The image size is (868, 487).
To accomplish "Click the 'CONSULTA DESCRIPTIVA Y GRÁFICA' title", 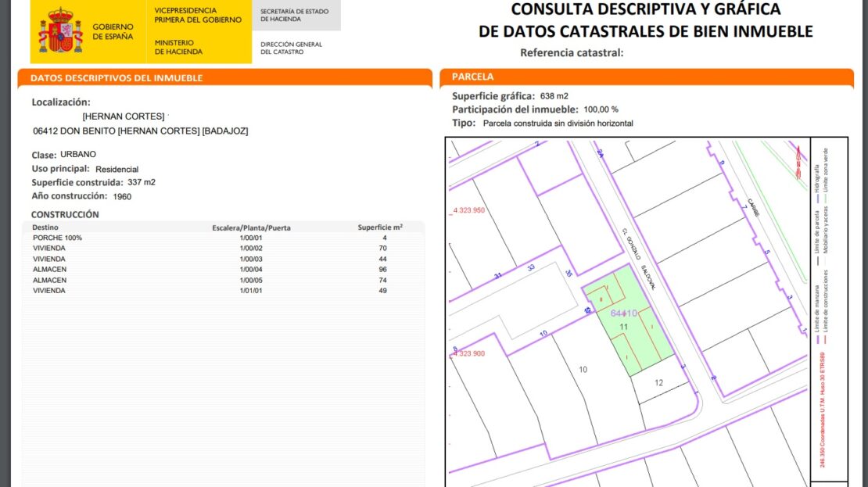I will click(645, 9).
